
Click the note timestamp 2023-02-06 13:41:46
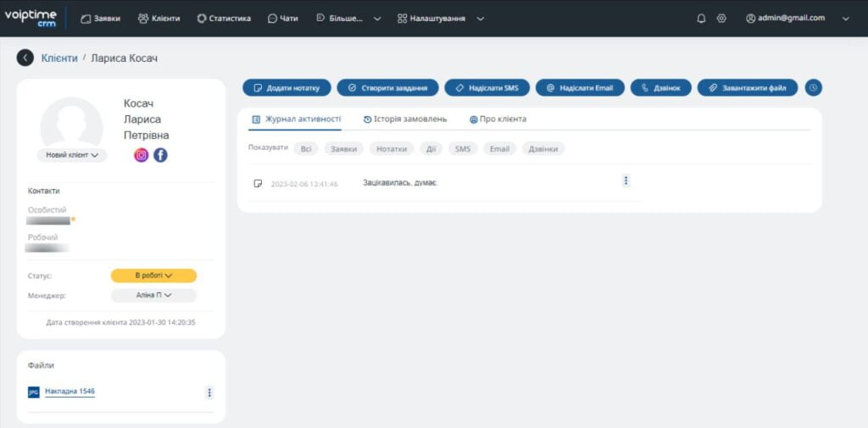(304, 184)
